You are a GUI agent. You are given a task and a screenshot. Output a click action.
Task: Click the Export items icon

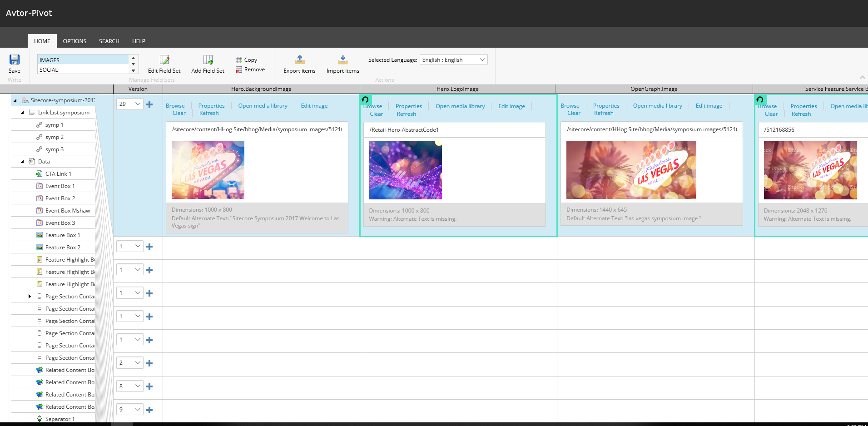click(299, 60)
